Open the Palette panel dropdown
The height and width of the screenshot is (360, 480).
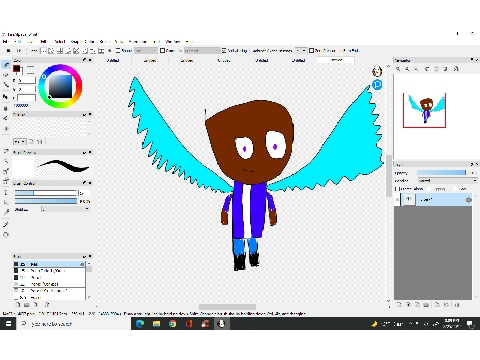(x=20, y=142)
